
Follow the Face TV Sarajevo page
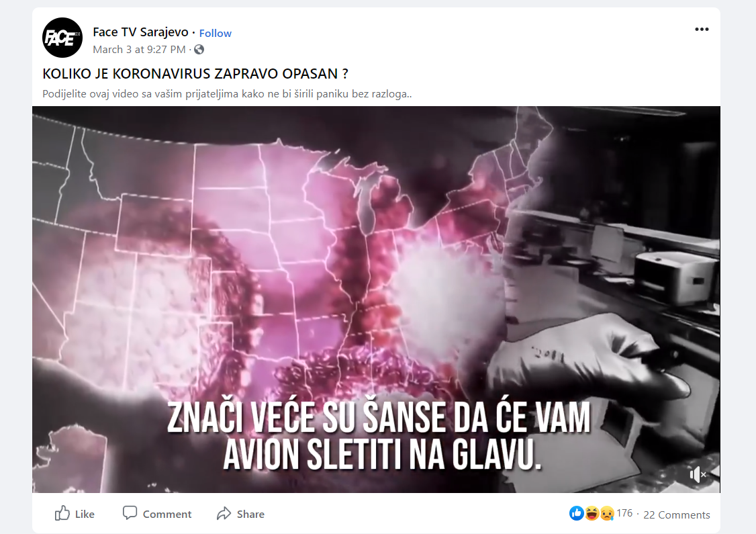(x=215, y=34)
